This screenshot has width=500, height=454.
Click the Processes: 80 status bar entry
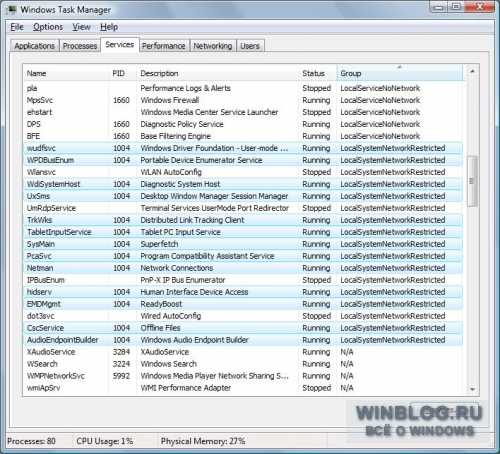[31, 441]
